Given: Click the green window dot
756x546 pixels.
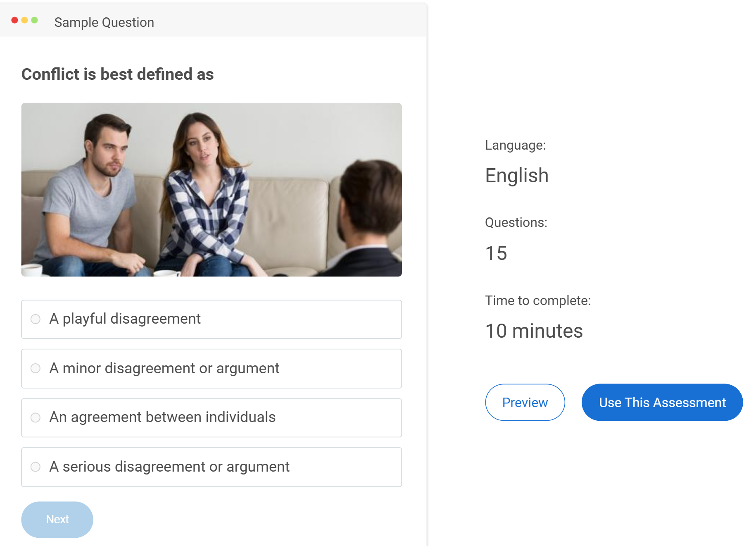Looking at the screenshot, I should (35, 20).
